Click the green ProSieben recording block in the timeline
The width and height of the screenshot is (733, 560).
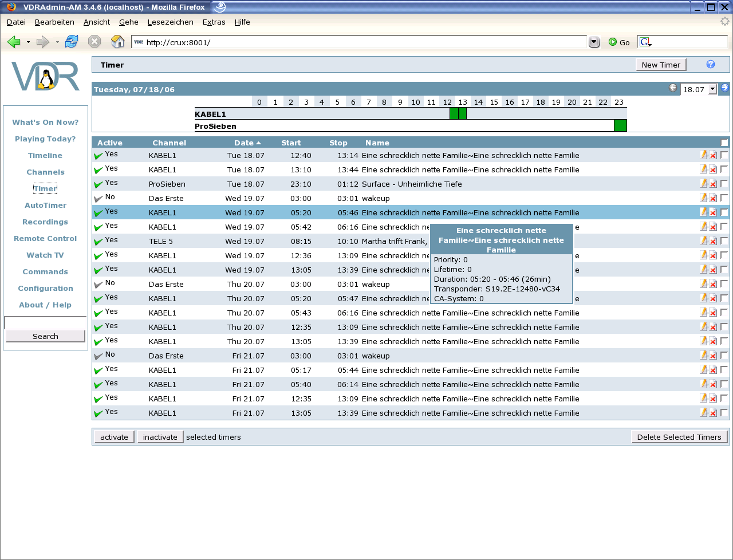(x=620, y=126)
